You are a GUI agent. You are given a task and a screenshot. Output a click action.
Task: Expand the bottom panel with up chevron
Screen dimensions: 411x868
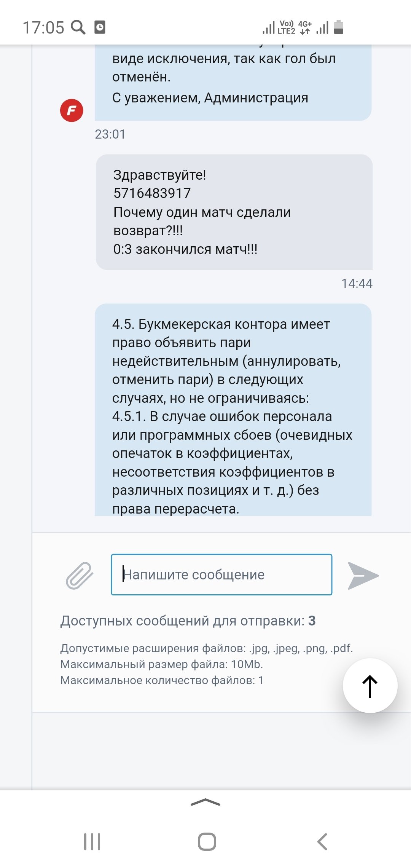click(205, 803)
